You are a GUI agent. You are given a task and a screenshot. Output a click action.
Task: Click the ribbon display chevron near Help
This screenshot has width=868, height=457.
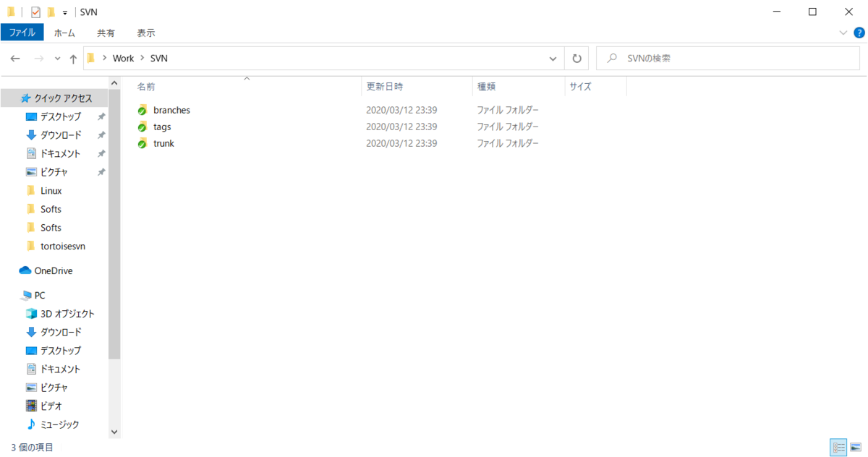pyautogui.click(x=843, y=32)
